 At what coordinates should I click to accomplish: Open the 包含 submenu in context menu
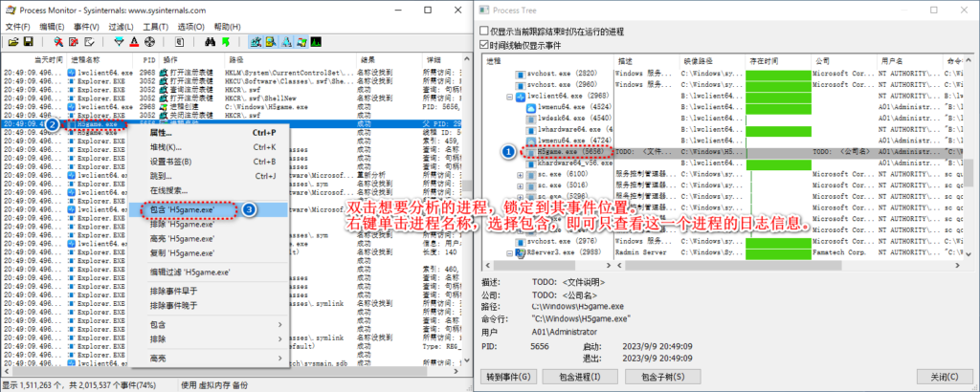[x=215, y=324]
